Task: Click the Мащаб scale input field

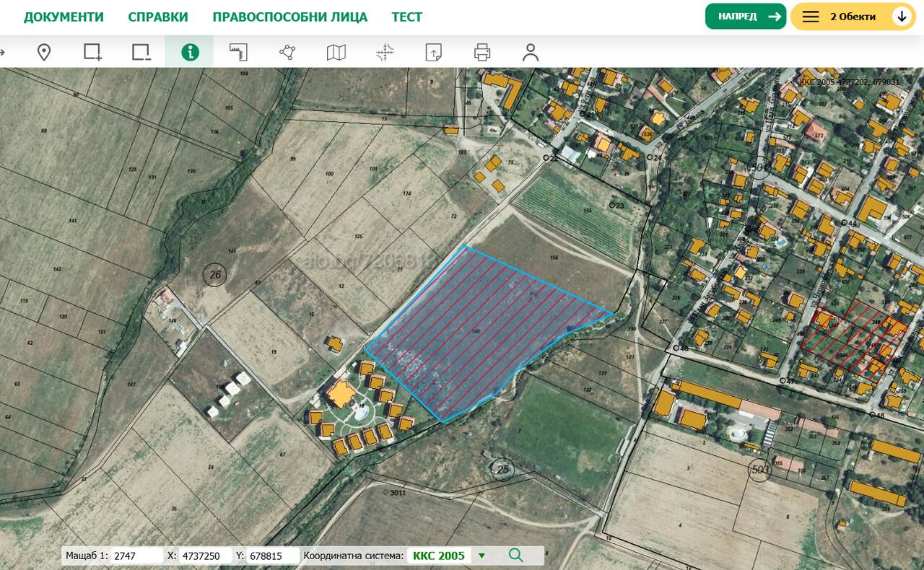Action: pos(137,556)
